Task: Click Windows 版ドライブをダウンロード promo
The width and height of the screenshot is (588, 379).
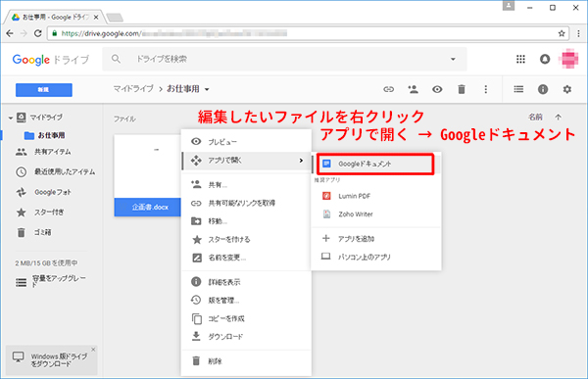Action: tap(50, 360)
